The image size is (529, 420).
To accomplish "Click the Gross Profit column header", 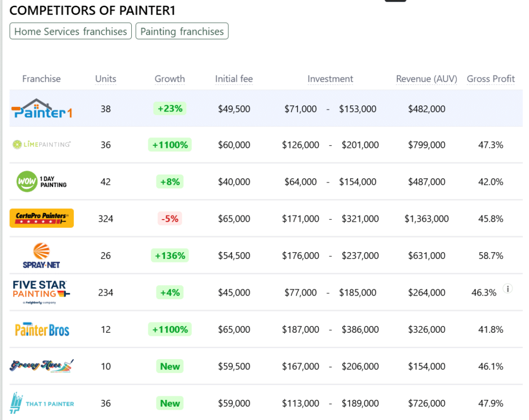I will (x=491, y=79).
